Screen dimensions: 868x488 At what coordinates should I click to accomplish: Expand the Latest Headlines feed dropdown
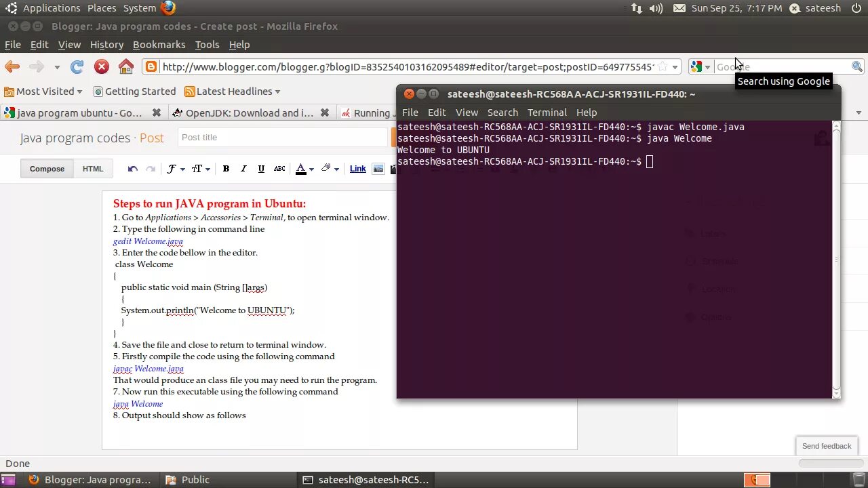pyautogui.click(x=233, y=91)
